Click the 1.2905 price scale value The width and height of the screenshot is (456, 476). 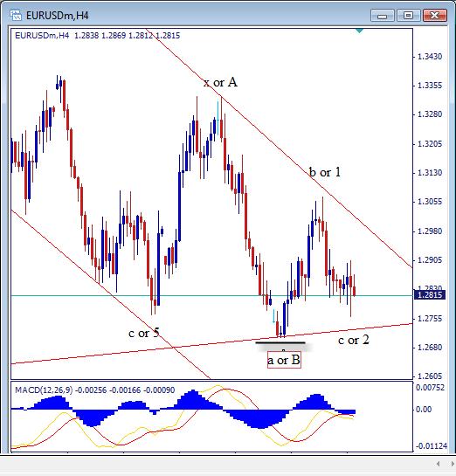tap(430, 260)
